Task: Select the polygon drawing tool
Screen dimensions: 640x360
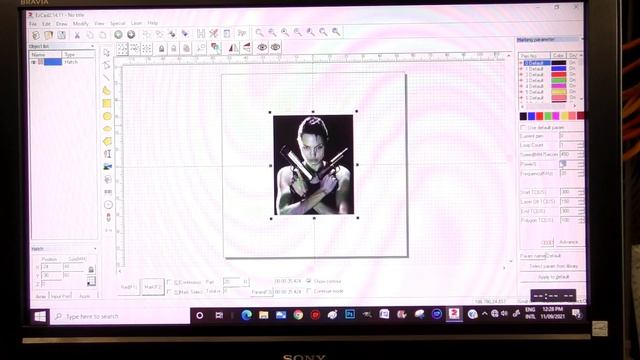Action: (x=107, y=142)
